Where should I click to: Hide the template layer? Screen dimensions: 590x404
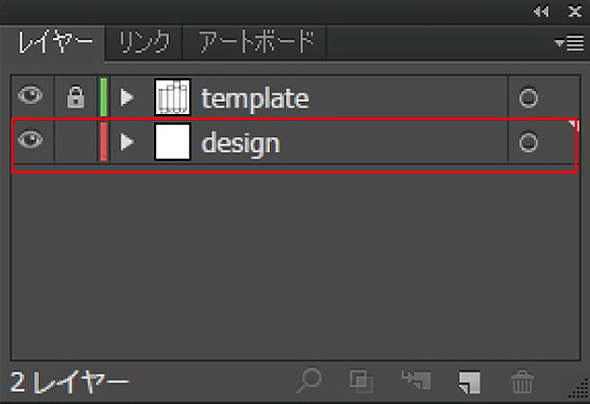pyautogui.click(x=30, y=95)
